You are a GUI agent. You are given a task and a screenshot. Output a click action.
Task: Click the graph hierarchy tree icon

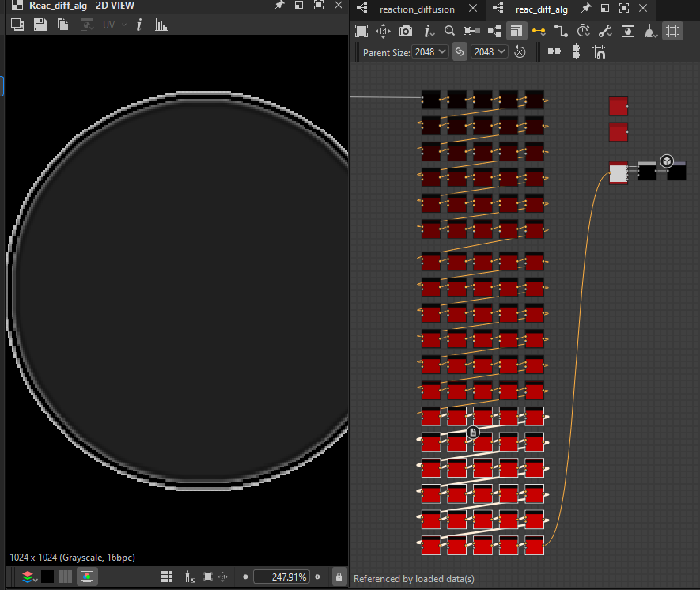494,31
